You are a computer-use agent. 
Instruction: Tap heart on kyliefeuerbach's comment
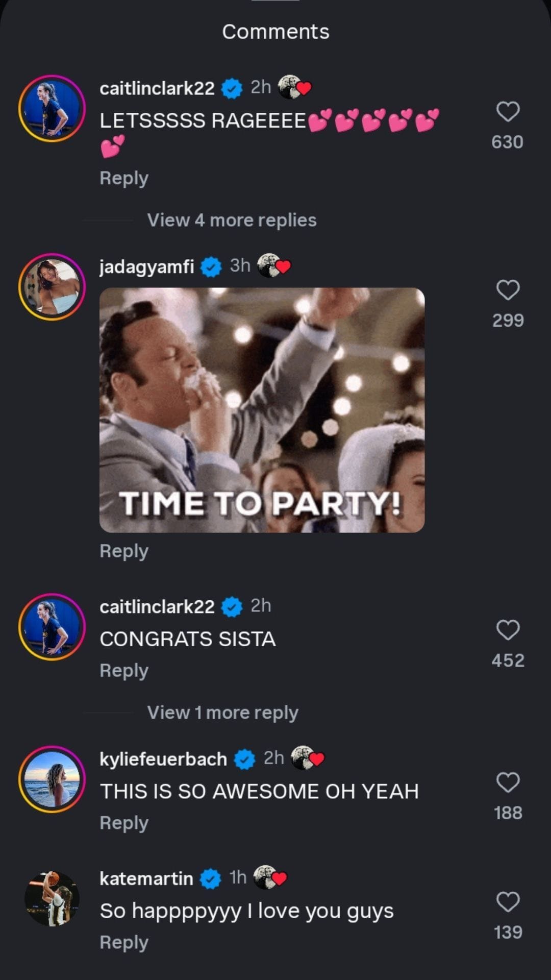508,782
